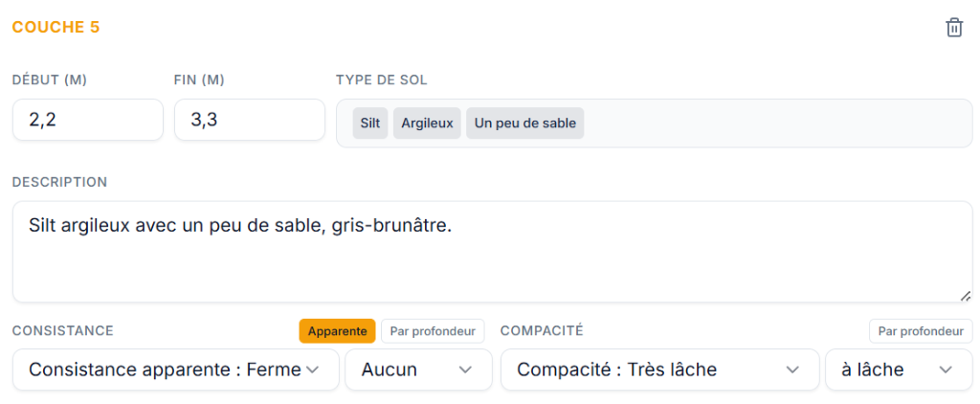Click inside the Type de sol tag field

(779, 123)
